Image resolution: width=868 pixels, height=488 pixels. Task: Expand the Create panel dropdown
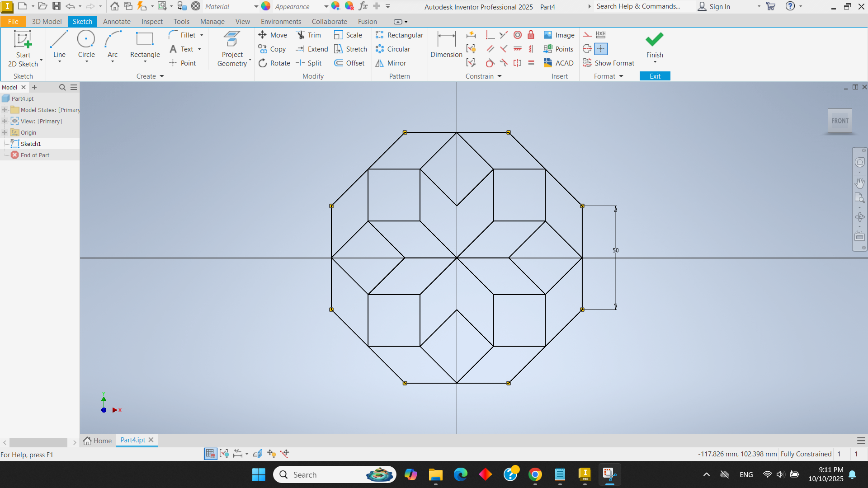[161, 76]
